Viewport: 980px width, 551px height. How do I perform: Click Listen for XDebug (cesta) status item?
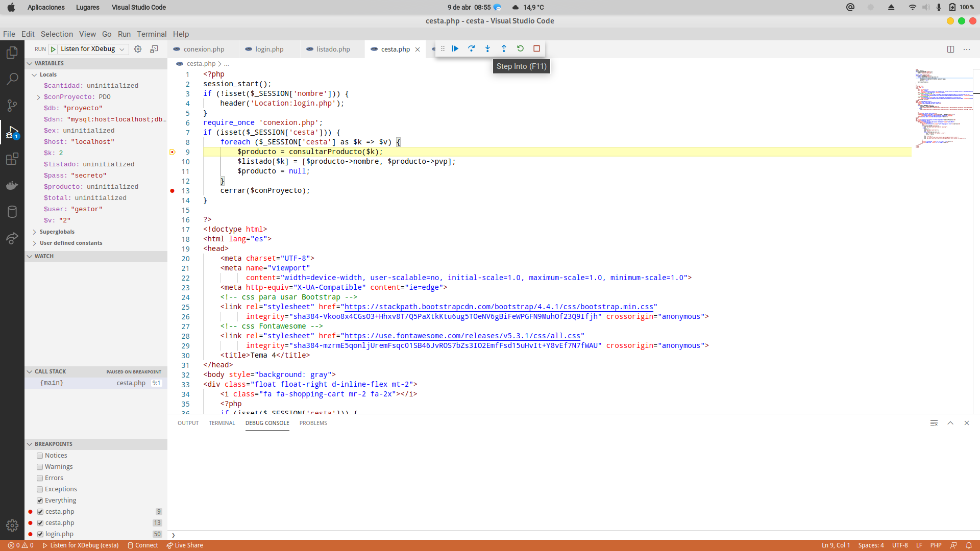tap(81, 545)
